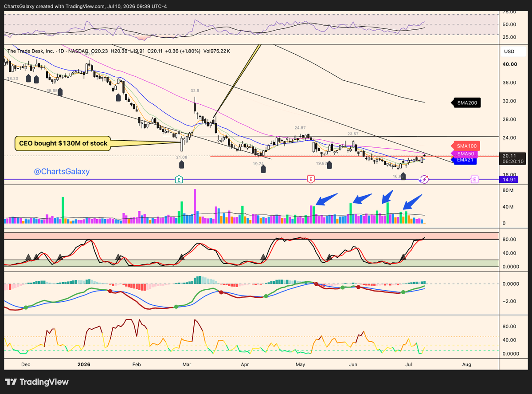Viewport: 532px width, 394px height.
Task: Click the 19.83 low label
Action: pos(322,164)
